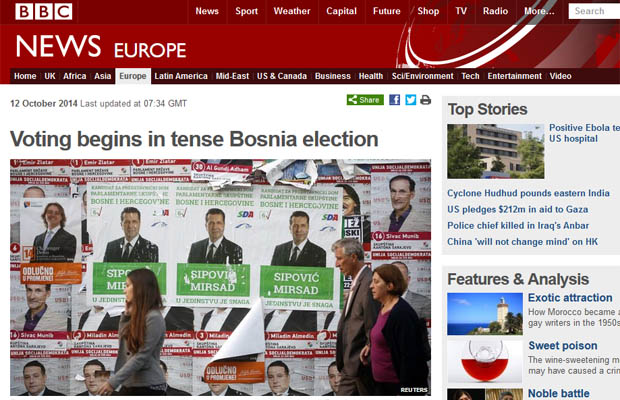The height and width of the screenshot is (400, 620).
Task: Go to the Sci/Environment section
Action: tap(422, 76)
